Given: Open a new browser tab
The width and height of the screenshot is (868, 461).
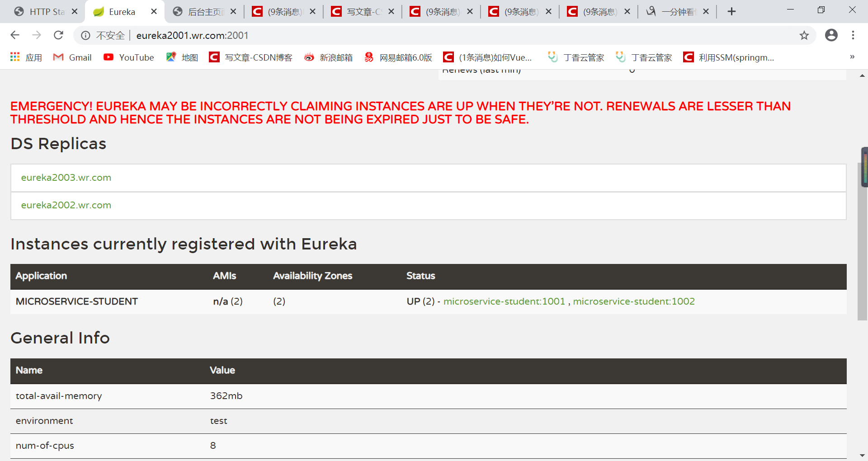Looking at the screenshot, I should (731, 12).
